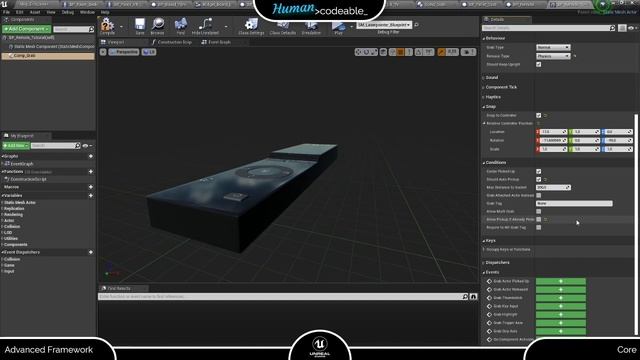
Task: Toggle the Should Auto Pickup checkbox
Action: pos(539,179)
